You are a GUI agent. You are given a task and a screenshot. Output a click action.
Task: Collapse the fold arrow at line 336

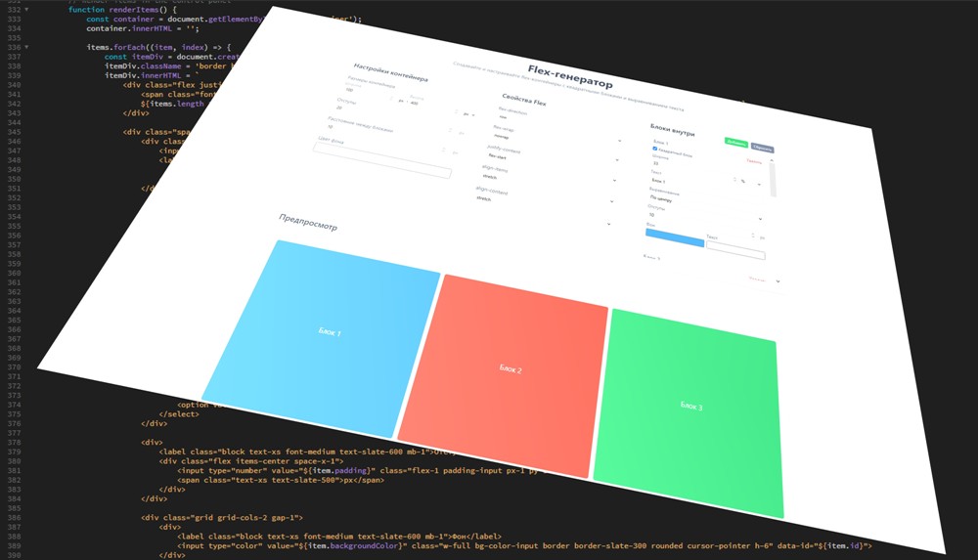[x=26, y=47]
